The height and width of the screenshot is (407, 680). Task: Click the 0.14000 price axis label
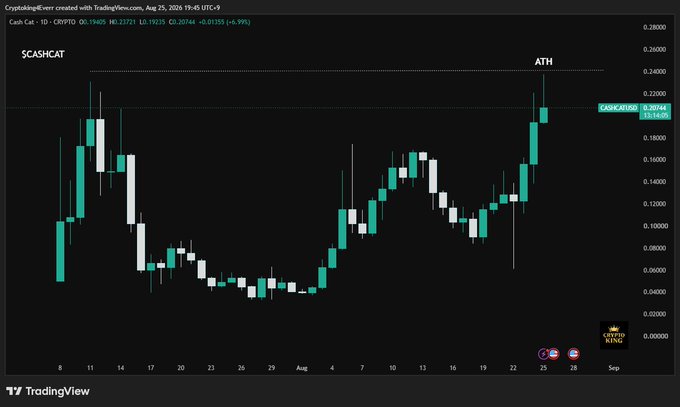(654, 181)
